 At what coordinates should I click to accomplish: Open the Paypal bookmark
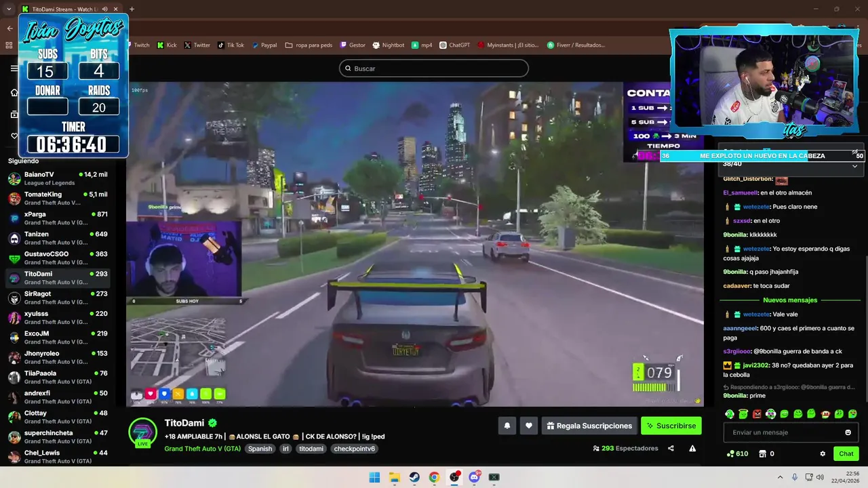coord(264,45)
